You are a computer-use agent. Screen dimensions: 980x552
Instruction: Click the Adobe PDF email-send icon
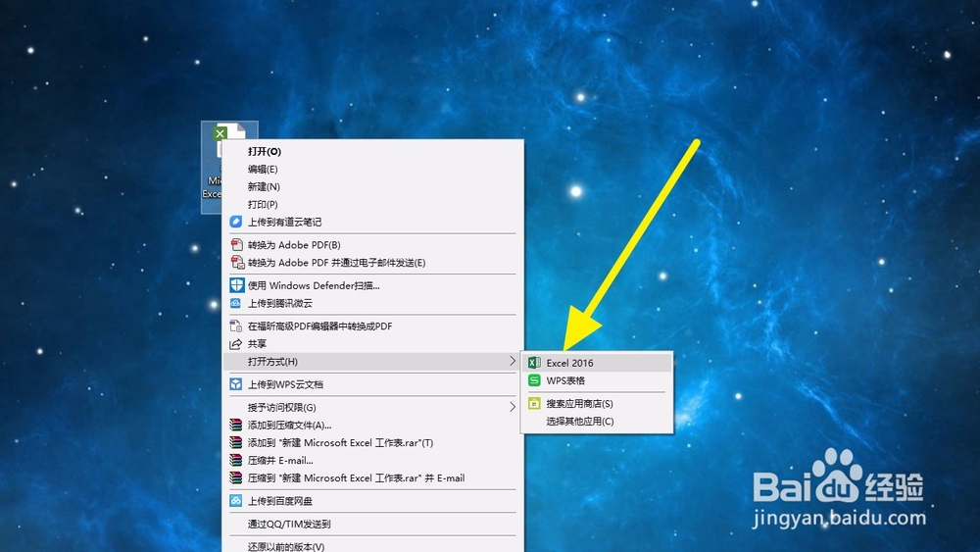point(237,263)
